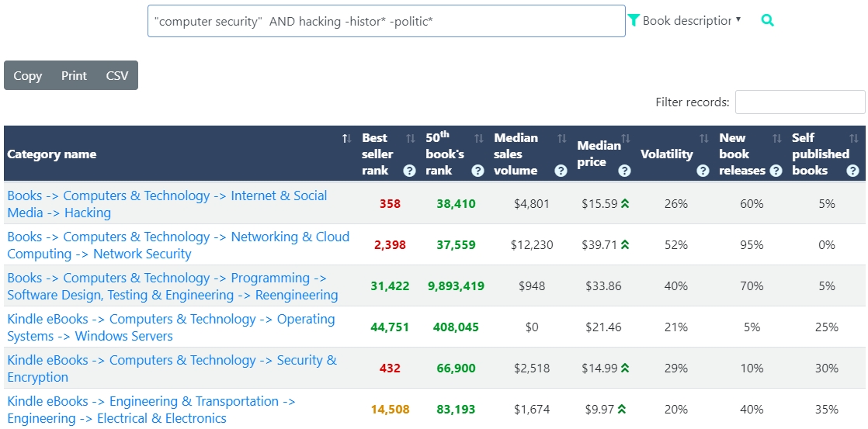The width and height of the screenshot is (868, 429).
Task: Click the teal search magnifier icon
Action: (767, 21)
